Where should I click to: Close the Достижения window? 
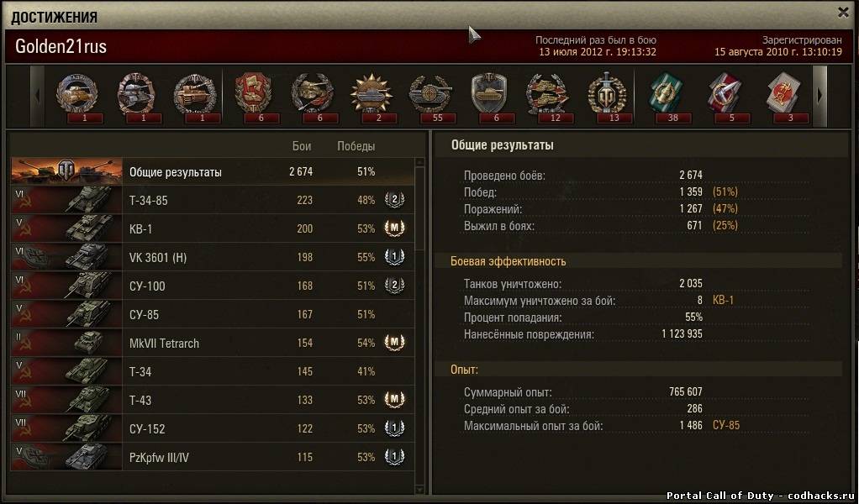coord(843,13)
